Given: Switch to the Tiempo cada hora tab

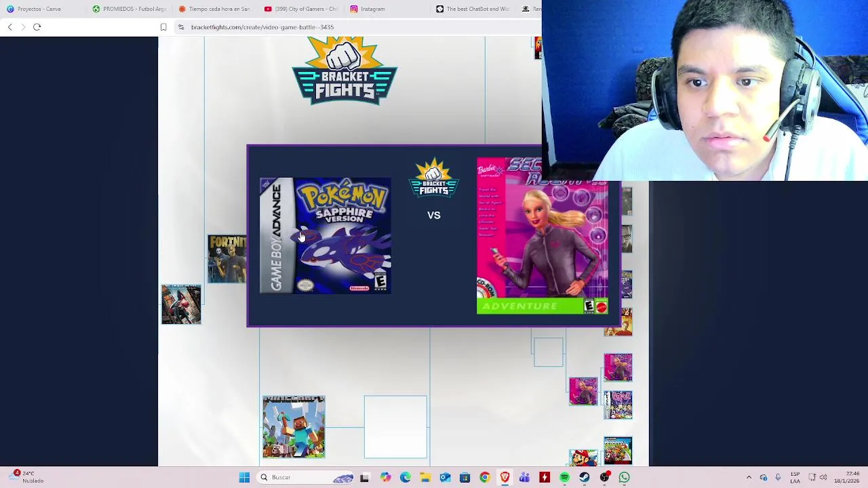Looking at the screenshot, I should point(214,9).
